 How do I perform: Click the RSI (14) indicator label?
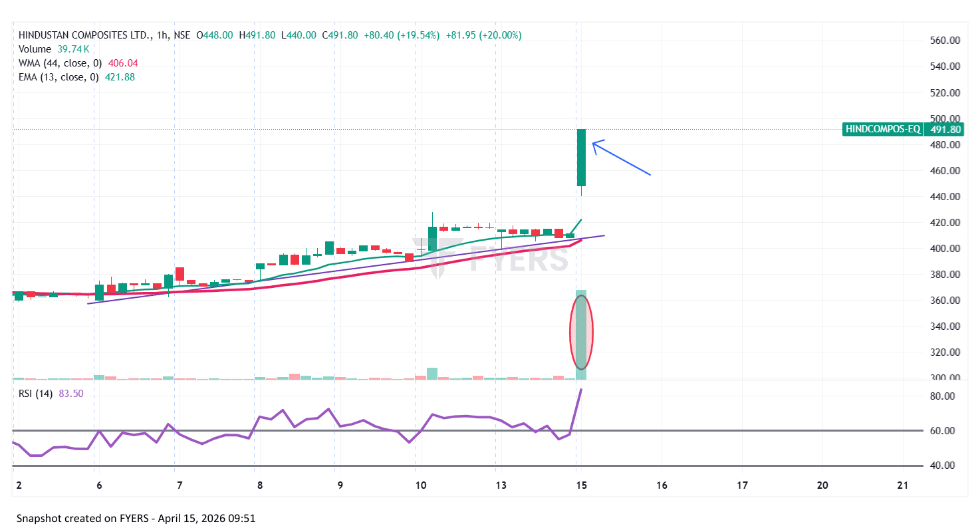pyautogui.click(x=35, y=394)
